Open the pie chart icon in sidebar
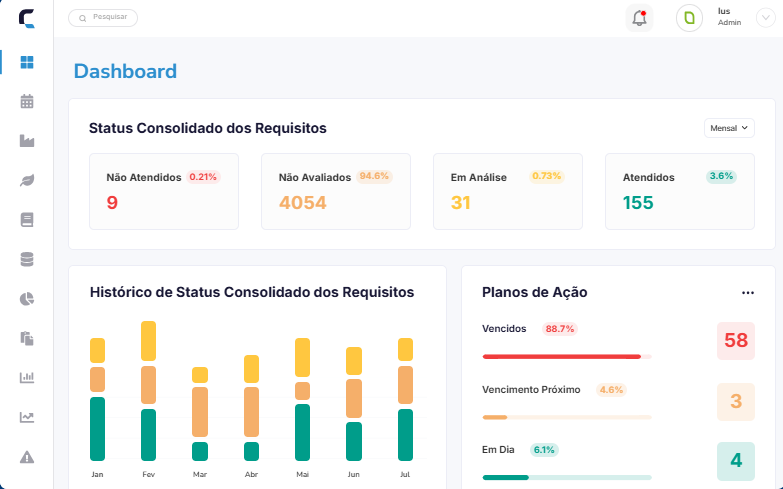783x489 pixels. [x=27, y=299]
